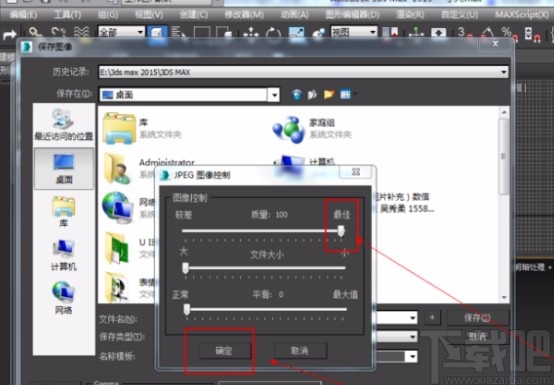Select the 库 system folder in file list
The width and height of the screenshot is (554, 385).
tap(142, 128)
